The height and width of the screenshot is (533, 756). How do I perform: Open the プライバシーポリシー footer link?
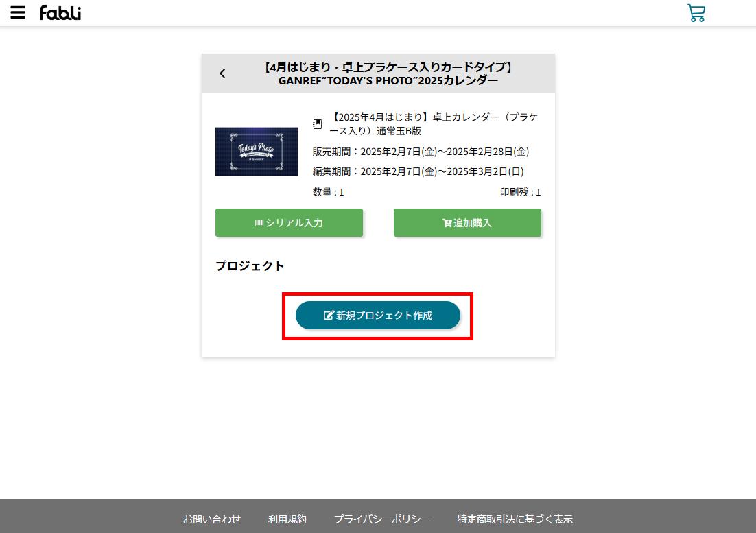coord(381,519)
